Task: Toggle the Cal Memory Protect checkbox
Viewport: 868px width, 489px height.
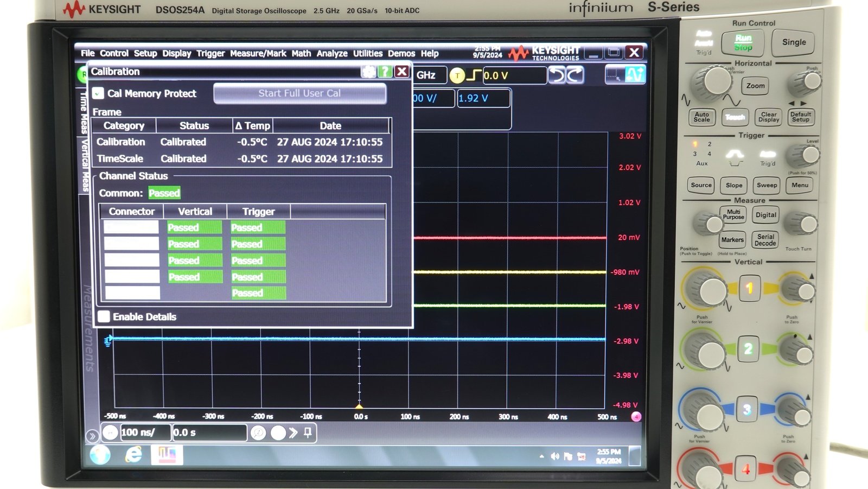Action: pyautogui.click(x=98, y=93)
